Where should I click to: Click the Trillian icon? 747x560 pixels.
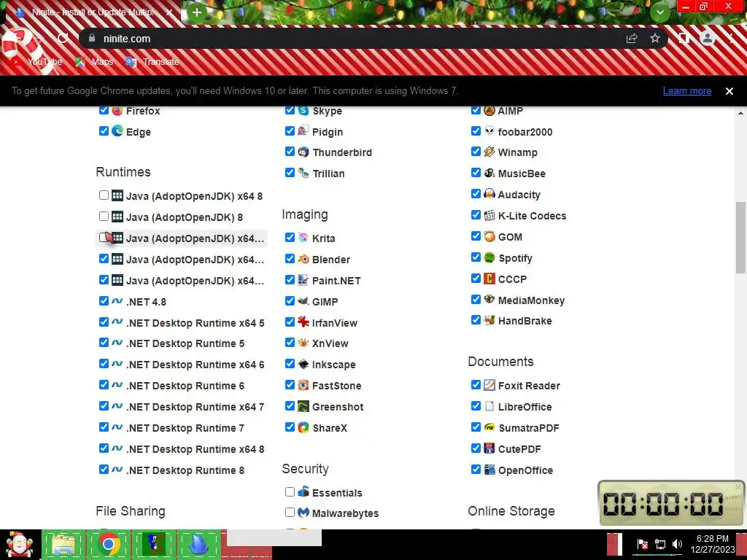click(x=303, y=173)
